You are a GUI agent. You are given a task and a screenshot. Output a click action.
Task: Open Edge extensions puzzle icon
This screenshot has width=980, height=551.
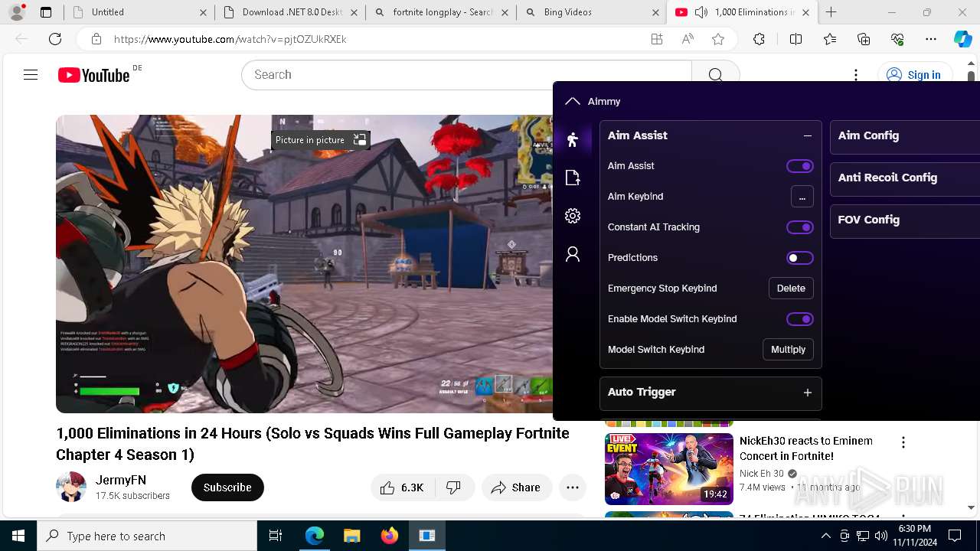pyautogui.click(x=759, y=39)
